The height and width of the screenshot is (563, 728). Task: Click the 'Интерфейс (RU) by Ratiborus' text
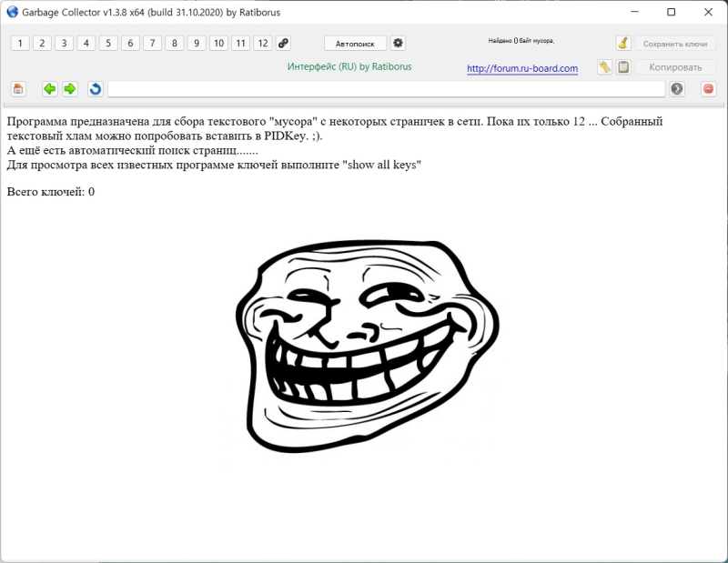click(x=349, y=66)
